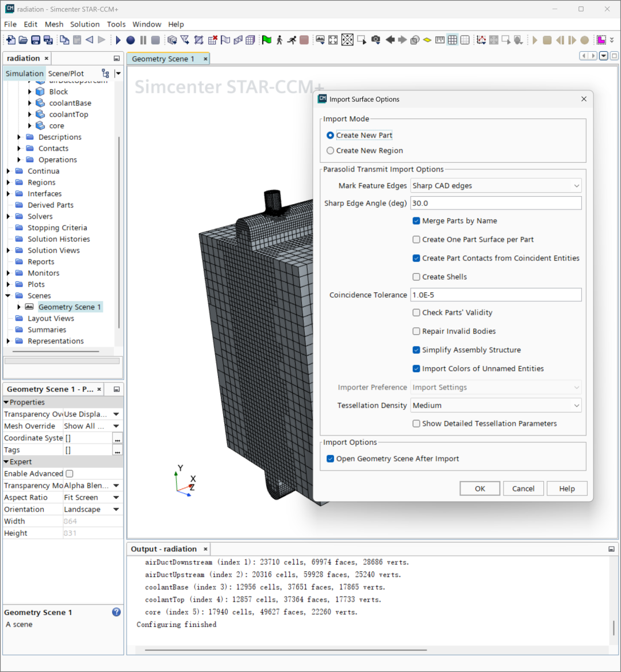Collapse the Scenes tree node

[8, 296]
